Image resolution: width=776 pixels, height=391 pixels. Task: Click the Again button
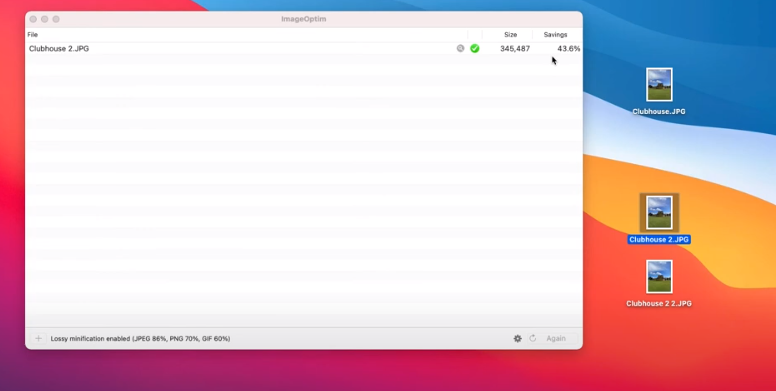point(556,339)
